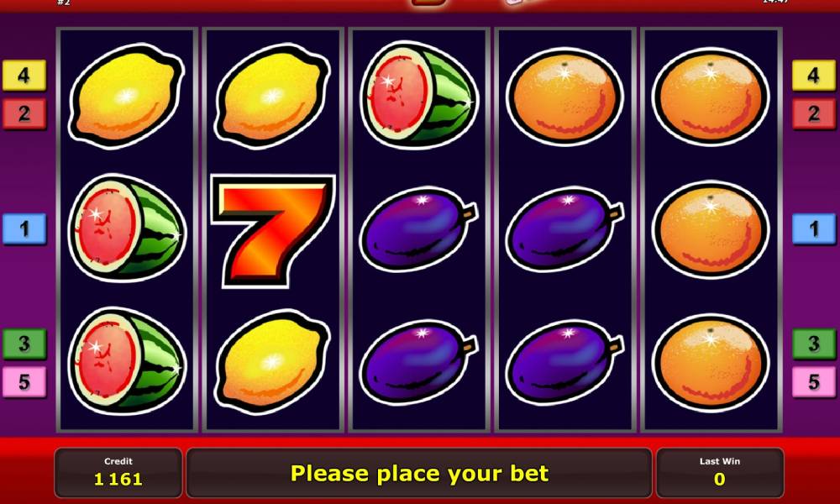Select right blue payline 1 marker

(x=814, y=228)
